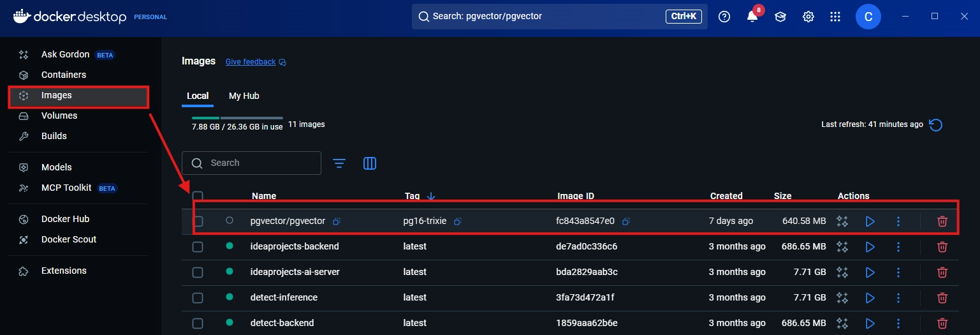Open more actions for ideaprojects-backend

(x=898, y=246)
